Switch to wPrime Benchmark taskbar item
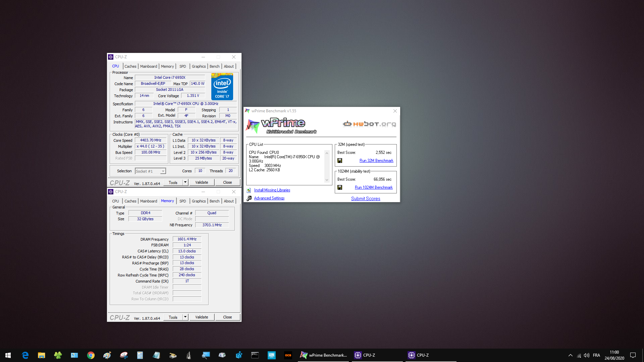Viewport: 644px width, 362px height. pos(324,355)
